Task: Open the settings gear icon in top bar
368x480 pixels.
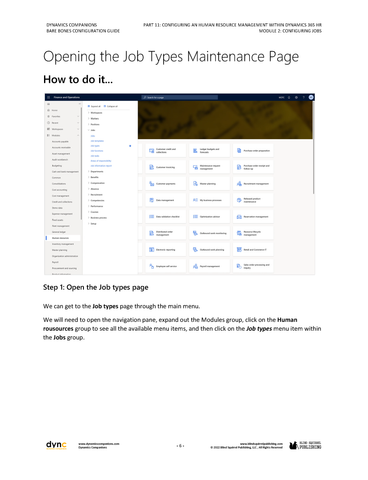Action: 296,97
